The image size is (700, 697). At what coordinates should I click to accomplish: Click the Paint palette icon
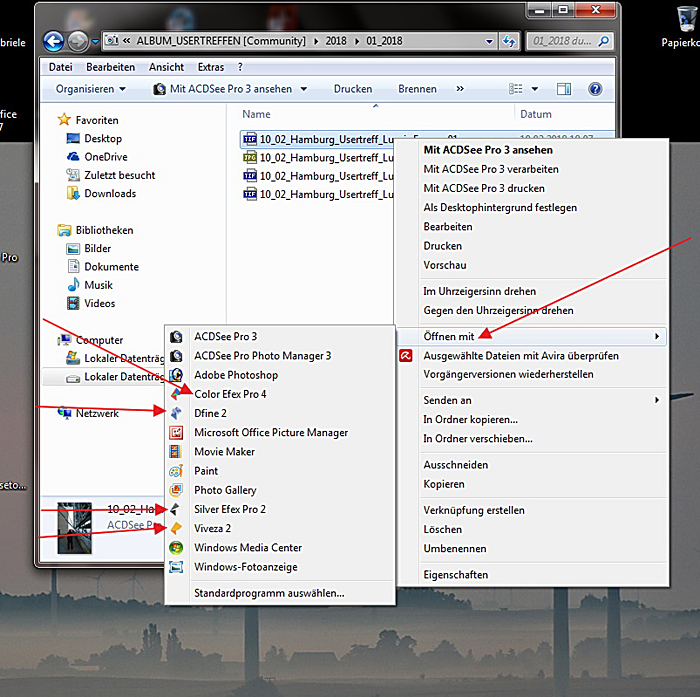(176, 471)
